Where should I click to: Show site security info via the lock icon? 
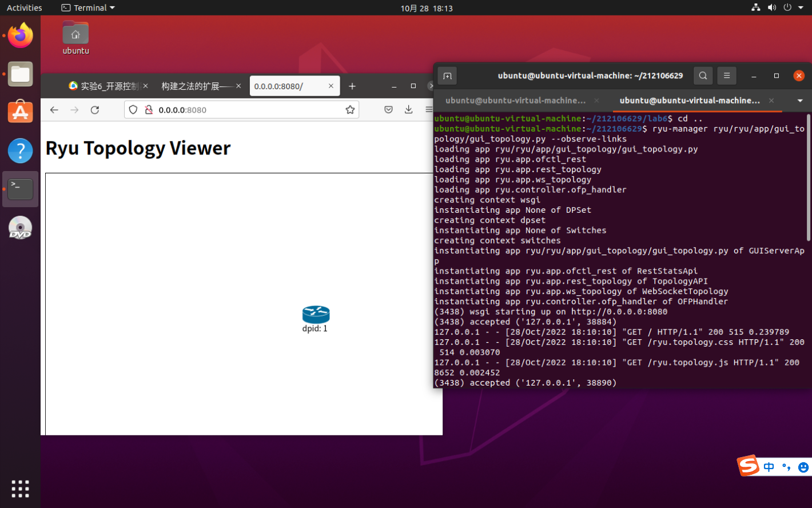click(149, 110)
